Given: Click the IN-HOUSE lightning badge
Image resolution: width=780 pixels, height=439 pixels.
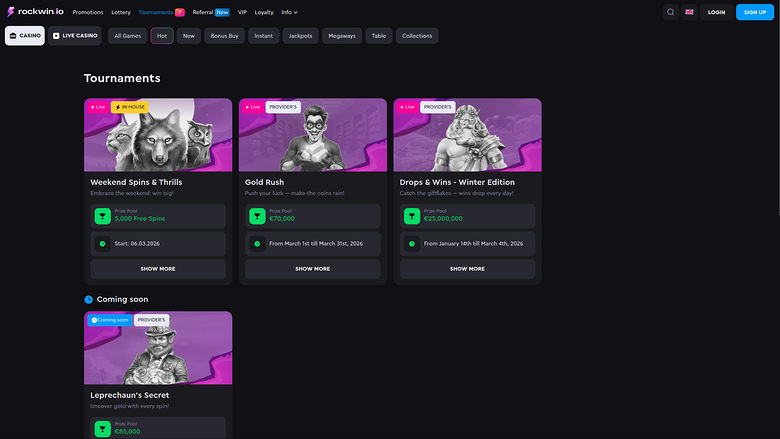Looking at the screenshot, I should pyautogui.click(x=129, y=107).
